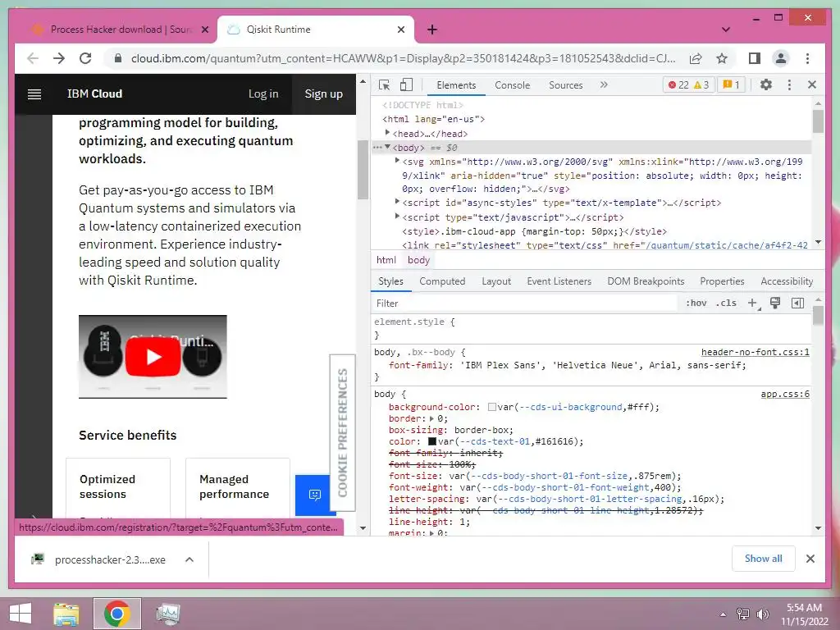The height and width of the screenshot is (630, 840).
Task: Toggle the :hov element state panel
Action: click(696, 304)
